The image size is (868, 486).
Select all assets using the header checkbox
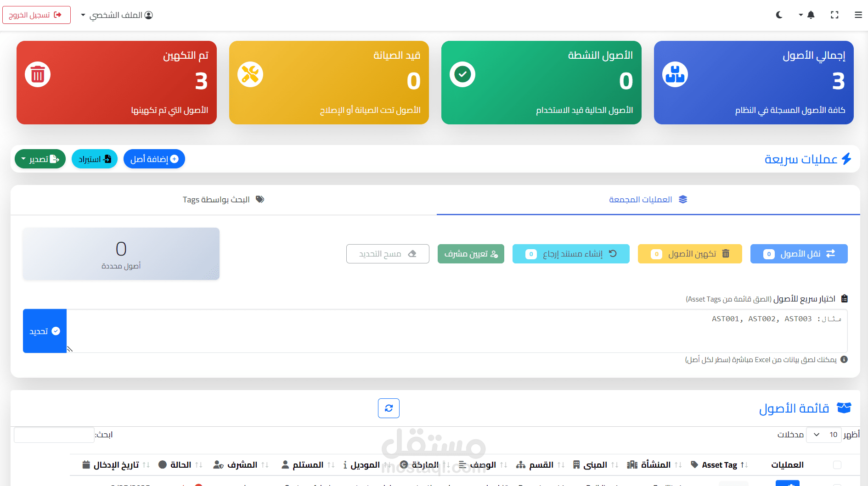coord(837,464)
